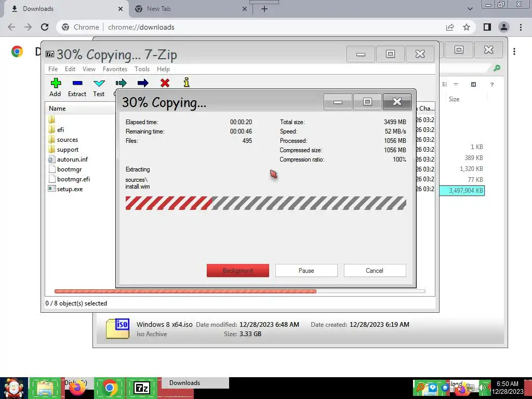532x399 pixels.
Task: Select the efi folder in the file list
Action: tap(60, 129)
